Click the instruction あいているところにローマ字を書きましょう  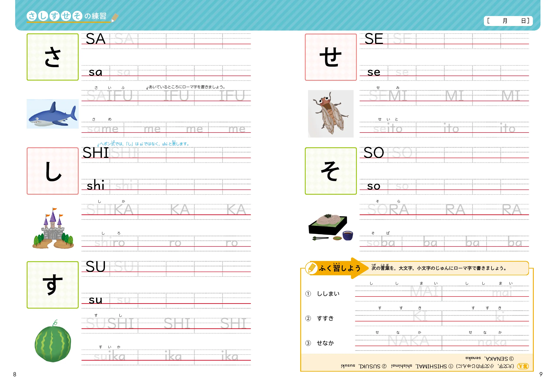pos(187,87)
